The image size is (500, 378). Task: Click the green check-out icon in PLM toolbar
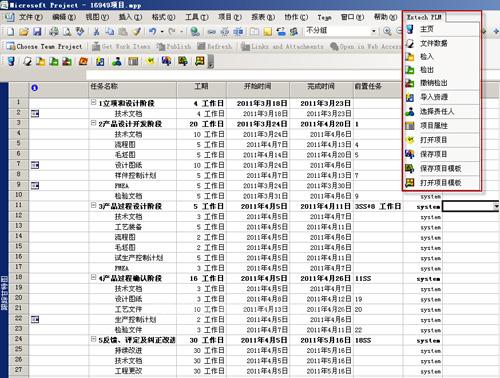(x=54, y=61)
